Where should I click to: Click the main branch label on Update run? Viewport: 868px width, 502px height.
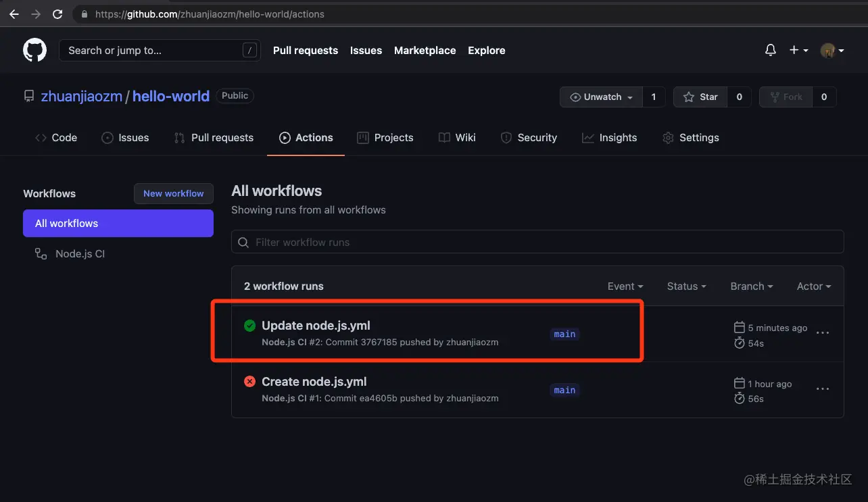click(x=565, y=334)
